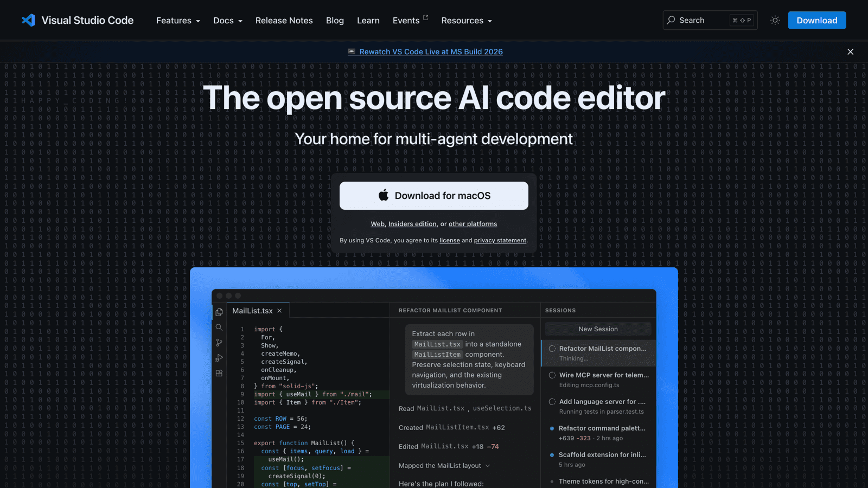This screenshot has width=868, height=488.
Task: Open the Explorer files icon in editor sidebar
Action: (219, 312)
